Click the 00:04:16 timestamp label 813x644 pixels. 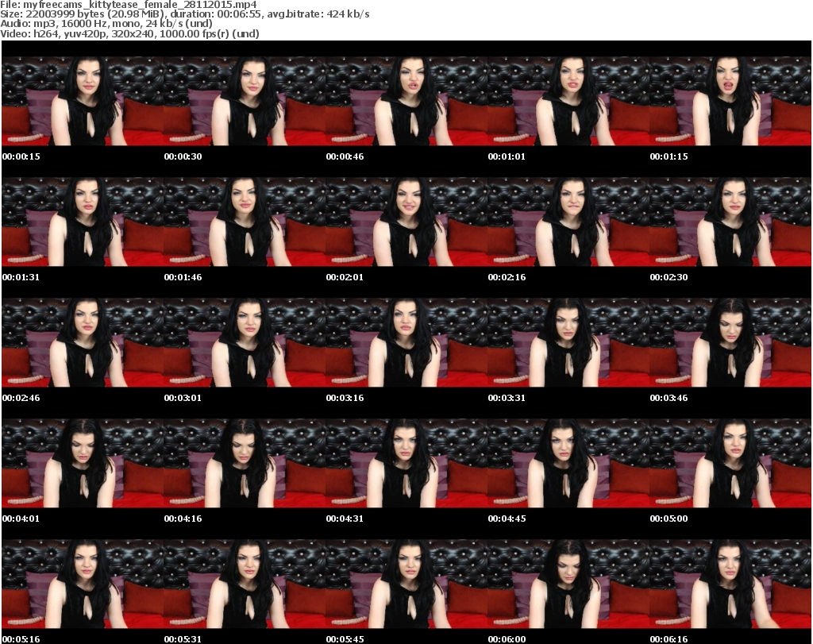click(x=183, y=519)
